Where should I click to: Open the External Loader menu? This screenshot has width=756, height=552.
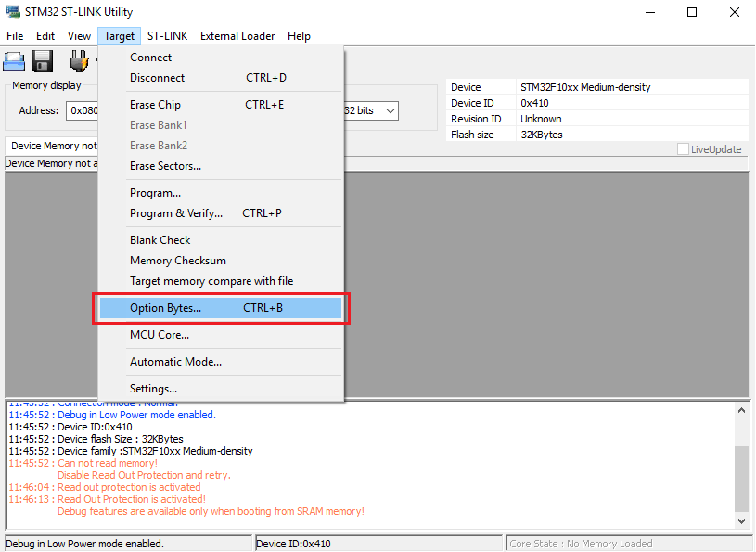237,36
